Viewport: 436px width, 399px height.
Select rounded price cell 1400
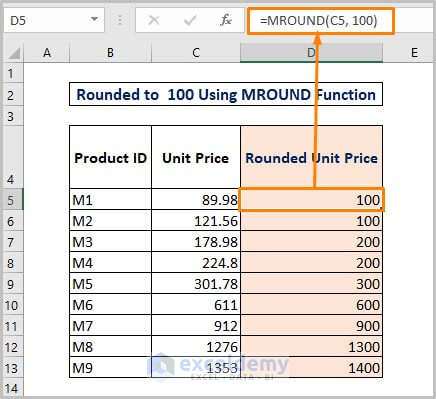[x=311, y=367]
